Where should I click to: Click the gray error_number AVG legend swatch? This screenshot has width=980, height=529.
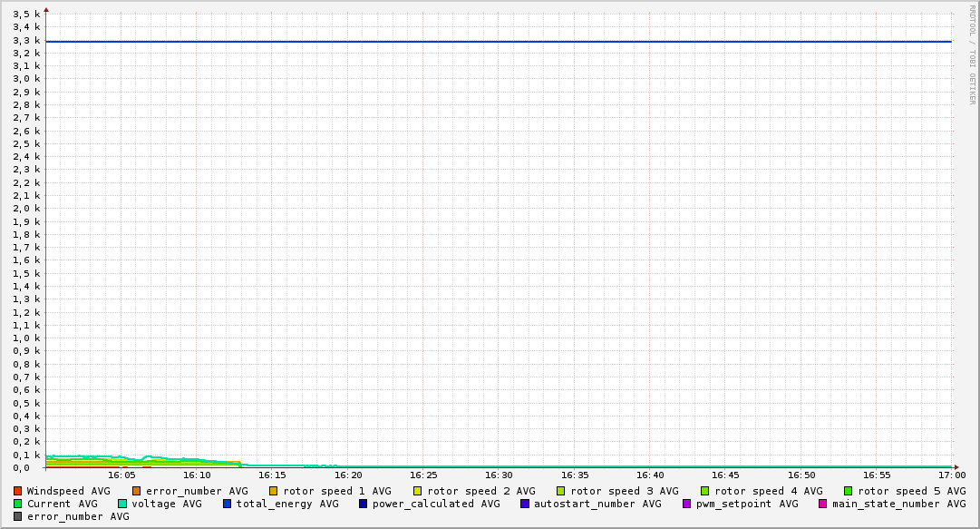[x=17, y=516]
